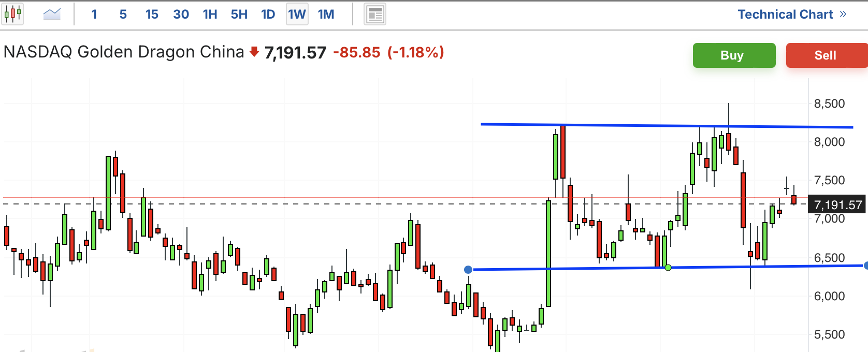Select the green midpoint handle on support line
The height and width of the screenshot is (352, 868).
point(668,268)
